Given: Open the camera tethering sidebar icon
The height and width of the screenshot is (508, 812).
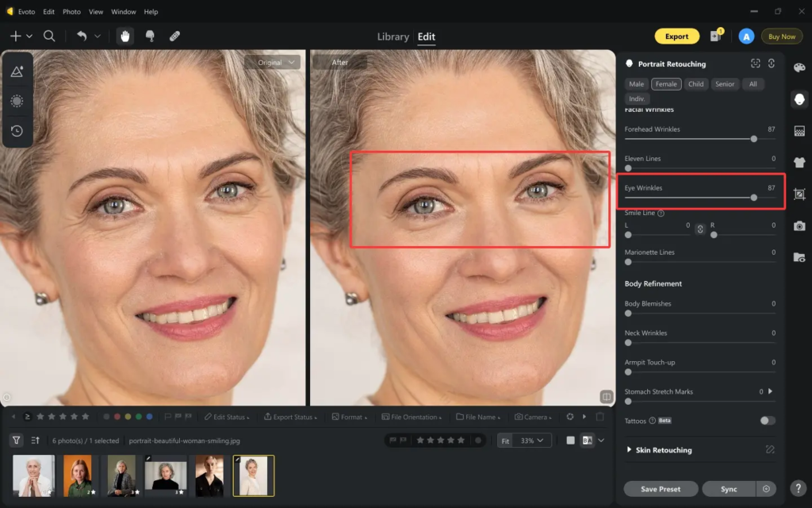Looking at the screenshot, I should click(799, 225).
